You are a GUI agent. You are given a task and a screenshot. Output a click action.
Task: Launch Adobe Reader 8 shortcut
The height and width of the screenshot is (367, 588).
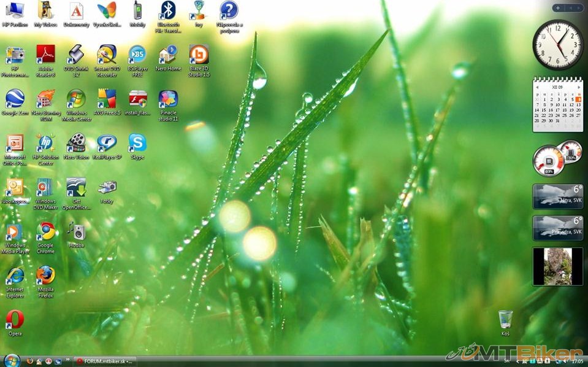(45, 55)
